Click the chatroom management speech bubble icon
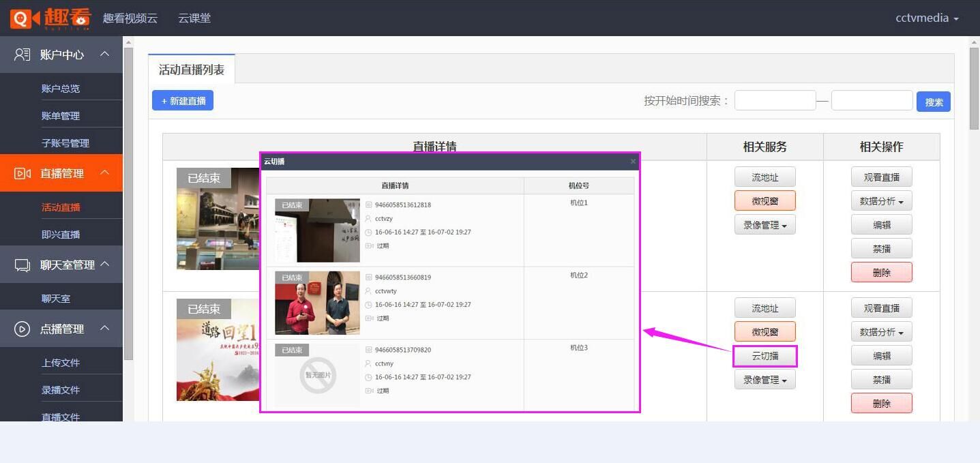Viewport: 980px width, 463px height. click(x=23, y=265)
